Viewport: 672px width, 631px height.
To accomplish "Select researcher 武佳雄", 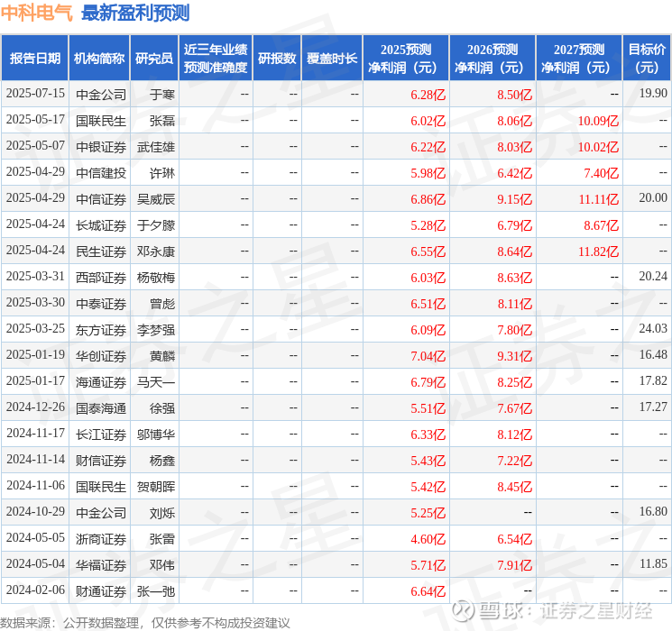I will click(155, 147).
